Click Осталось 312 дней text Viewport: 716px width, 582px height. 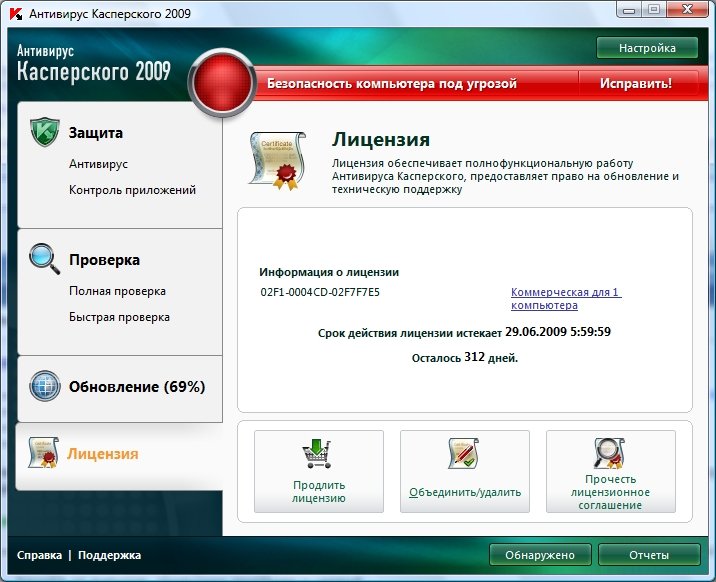(465, 357)
